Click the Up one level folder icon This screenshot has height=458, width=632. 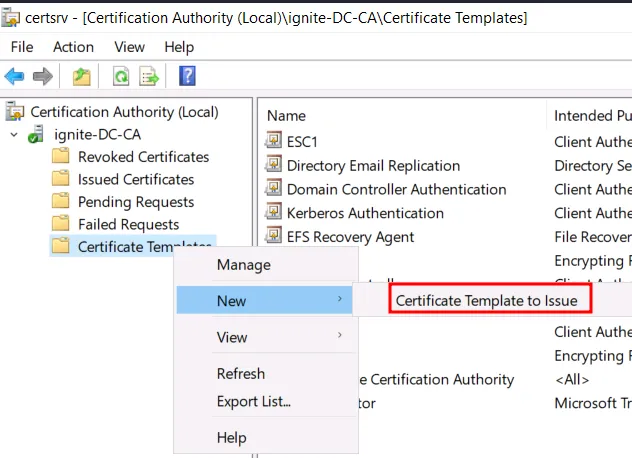click(x=82, y=76)
